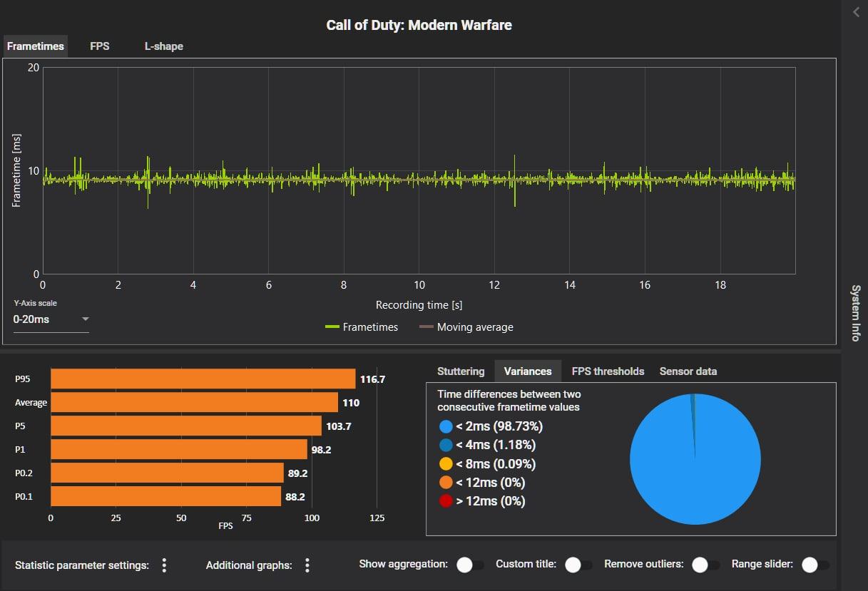Click the Recording time [s] axis label
The width and height of the screenshot is (868, 591).
(x=419, y=305)
